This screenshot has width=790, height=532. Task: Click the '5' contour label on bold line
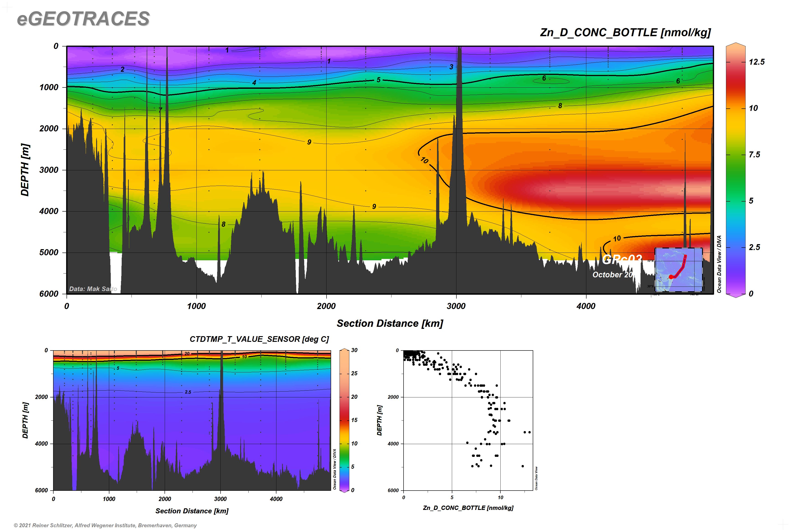point(378,80)
